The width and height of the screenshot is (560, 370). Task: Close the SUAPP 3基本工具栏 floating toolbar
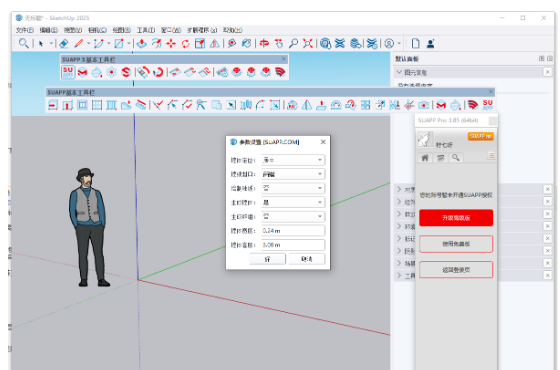(x=284, y=59)
